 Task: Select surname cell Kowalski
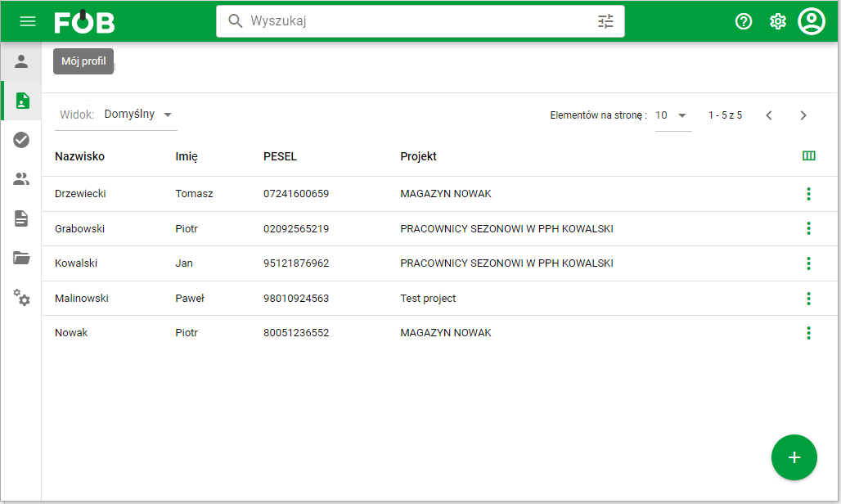(x=75, y=263)
